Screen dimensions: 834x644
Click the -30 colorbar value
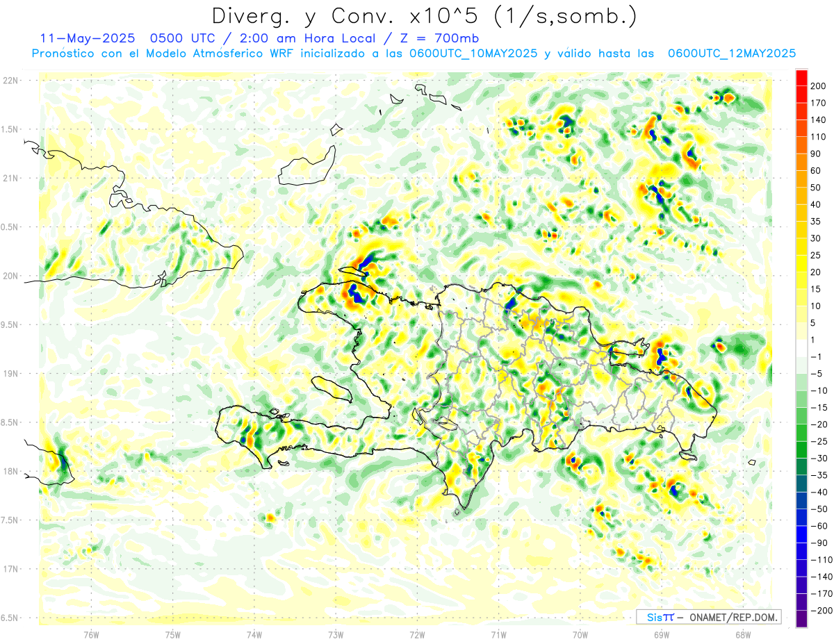(820, 459)
